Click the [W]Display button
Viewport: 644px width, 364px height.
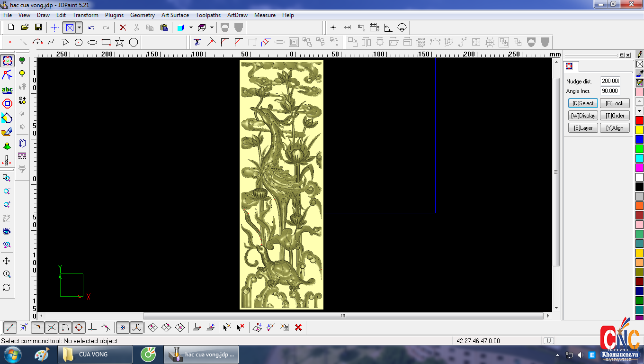(583, 116)
